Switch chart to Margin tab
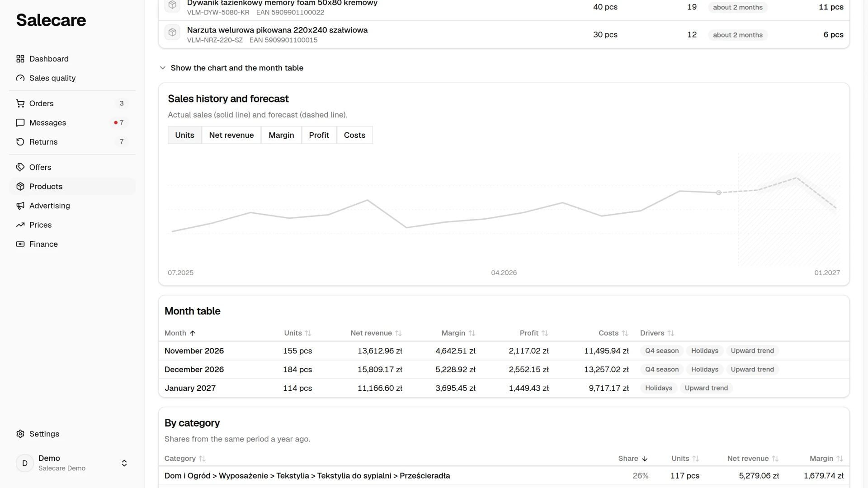This screenshot has height=488, width=868. point(281,135)
